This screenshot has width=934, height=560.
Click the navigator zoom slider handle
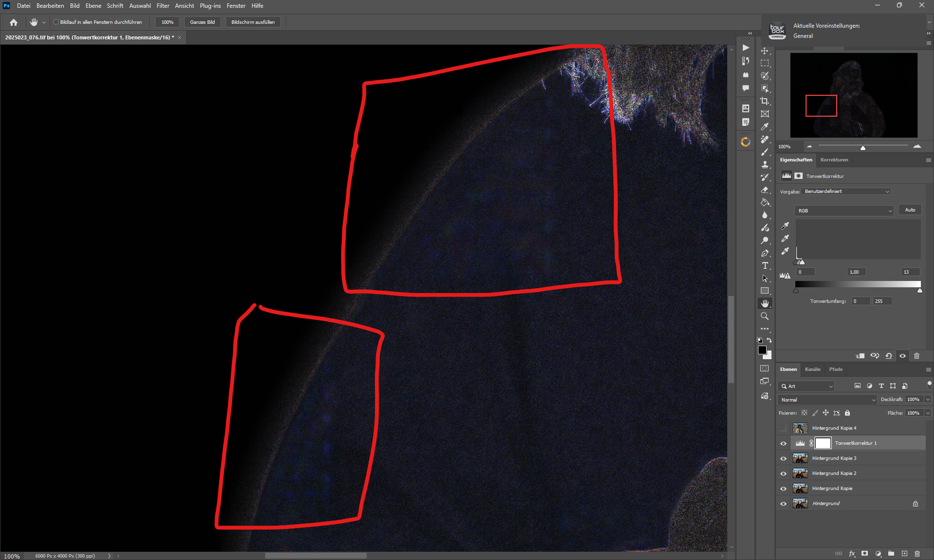[863, 148]
